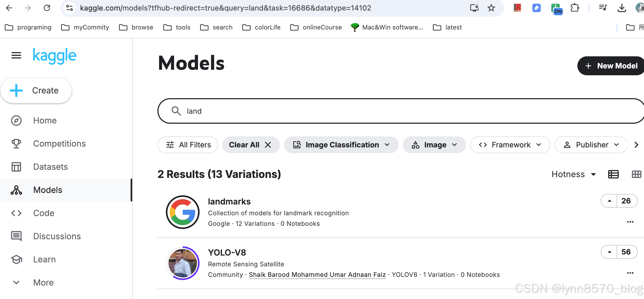Open the red PDF extension icon
The image size is (644, 299).
[517, 8]
